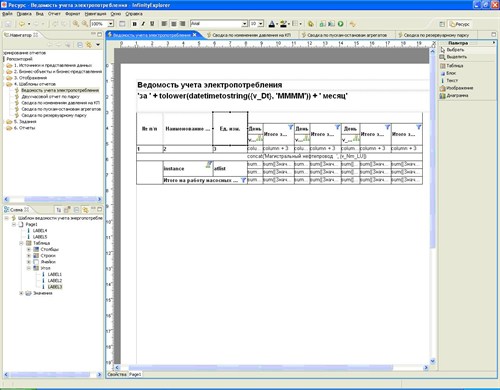Switch to Сводка по резервуарному парку tab
Viewport: 500px width, 390px height.
click(x=436, y=35)
